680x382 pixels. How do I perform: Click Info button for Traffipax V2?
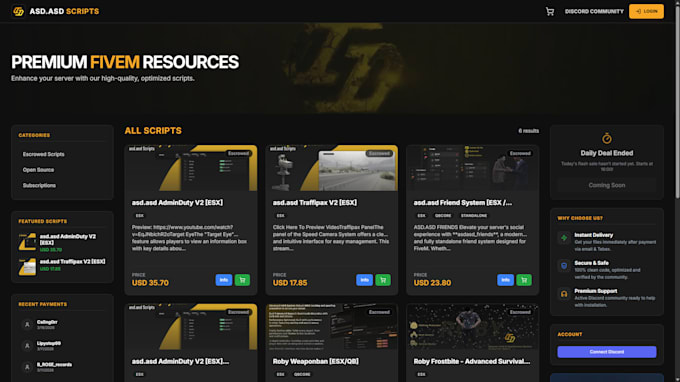pyautogui.click(x=364, y=280)
